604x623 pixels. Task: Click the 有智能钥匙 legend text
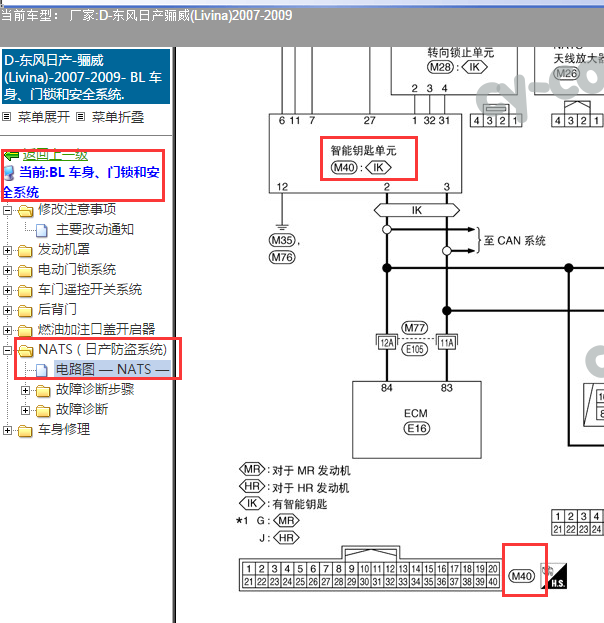point(300,504)
